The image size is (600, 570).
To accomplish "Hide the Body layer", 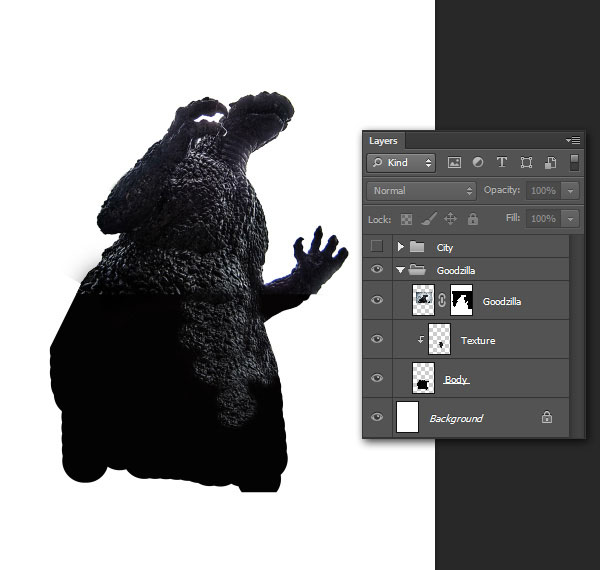I will coord(377,378).
